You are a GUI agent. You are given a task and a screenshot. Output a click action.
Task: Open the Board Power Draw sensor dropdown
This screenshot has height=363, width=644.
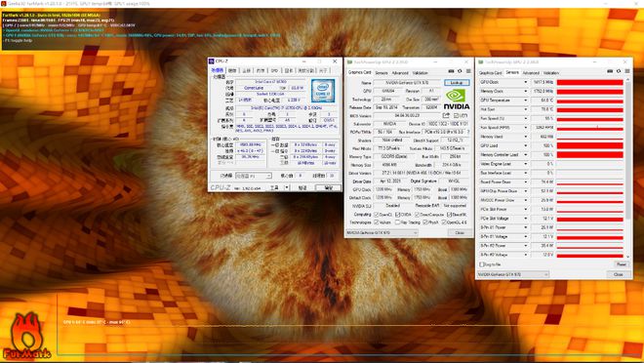click(525, 181)
